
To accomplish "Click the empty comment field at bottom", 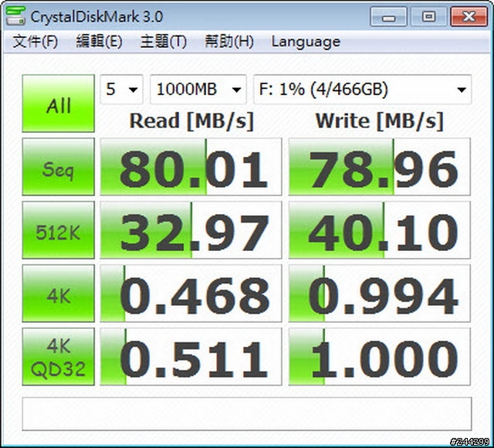I will pyautogui.click(x=247, y=414).
